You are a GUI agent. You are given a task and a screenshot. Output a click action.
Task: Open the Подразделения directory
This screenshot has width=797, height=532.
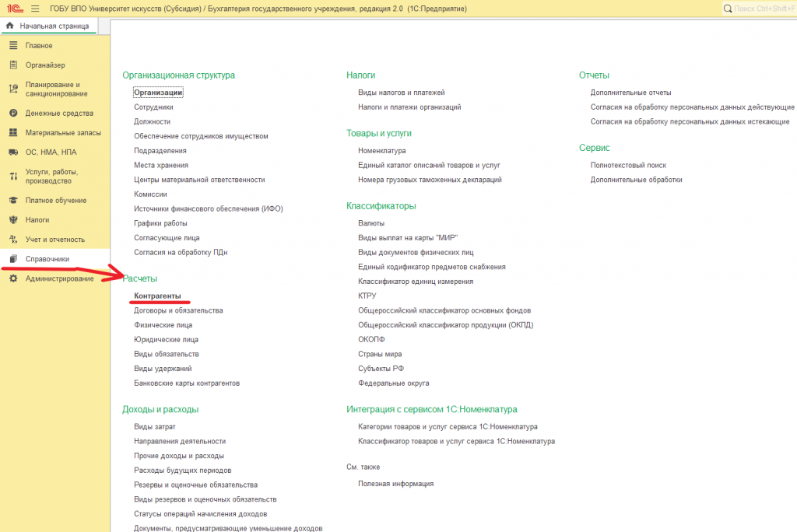[160, 151]
